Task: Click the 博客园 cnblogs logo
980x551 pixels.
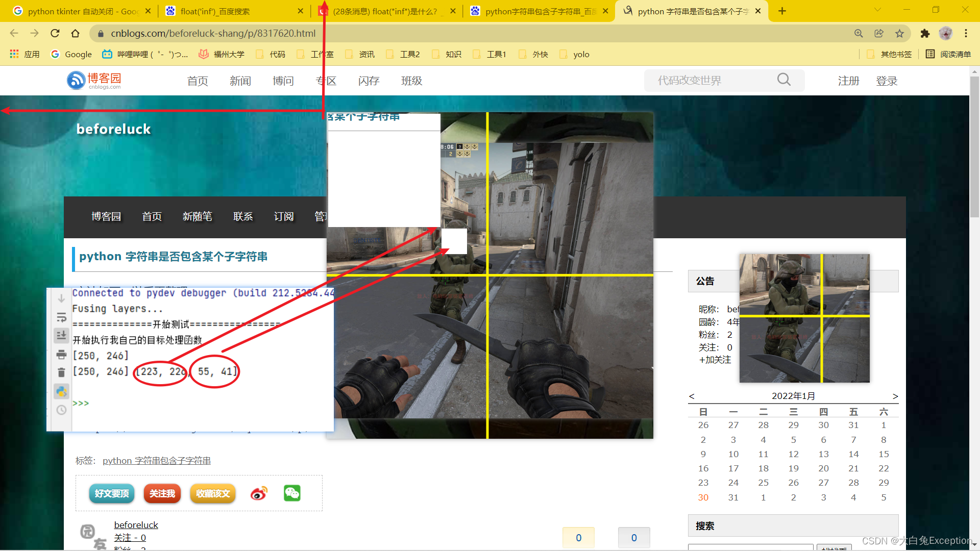Action: pyautogui.click(x=94, y=80)
